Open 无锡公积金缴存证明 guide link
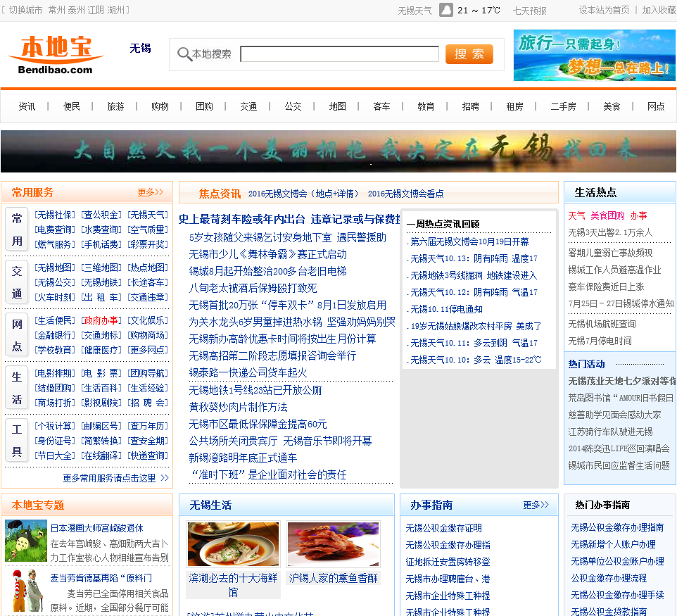Image resolution: width=677 pixels, height=616 pixels. pyautogui.click(x=443, y=528)
